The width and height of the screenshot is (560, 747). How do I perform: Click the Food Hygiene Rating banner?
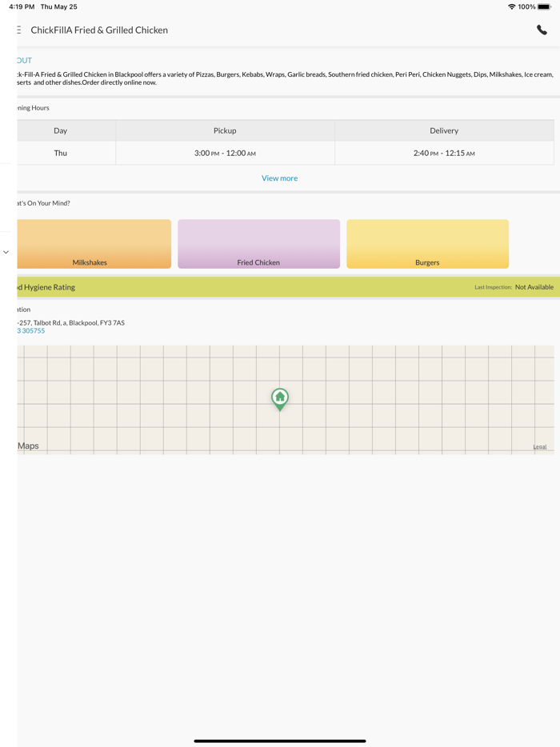[288, 287]
